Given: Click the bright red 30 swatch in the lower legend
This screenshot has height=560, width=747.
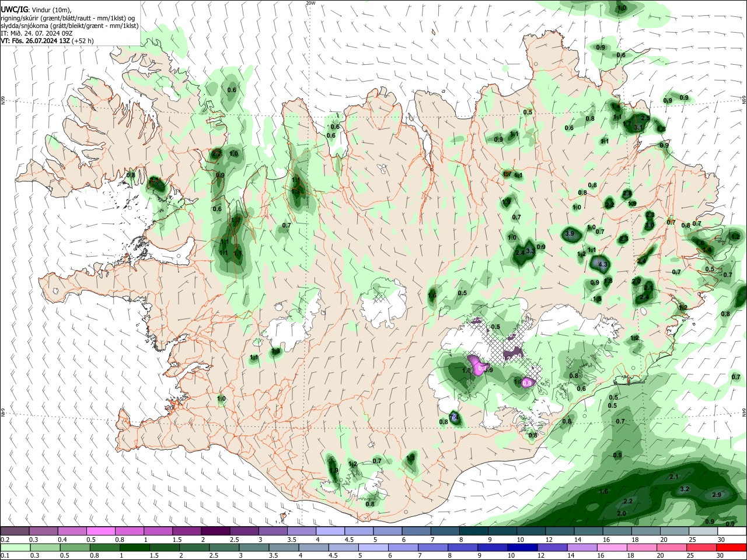Looking at the screenshot, I should pyautogui.click(x=732, y=547).
